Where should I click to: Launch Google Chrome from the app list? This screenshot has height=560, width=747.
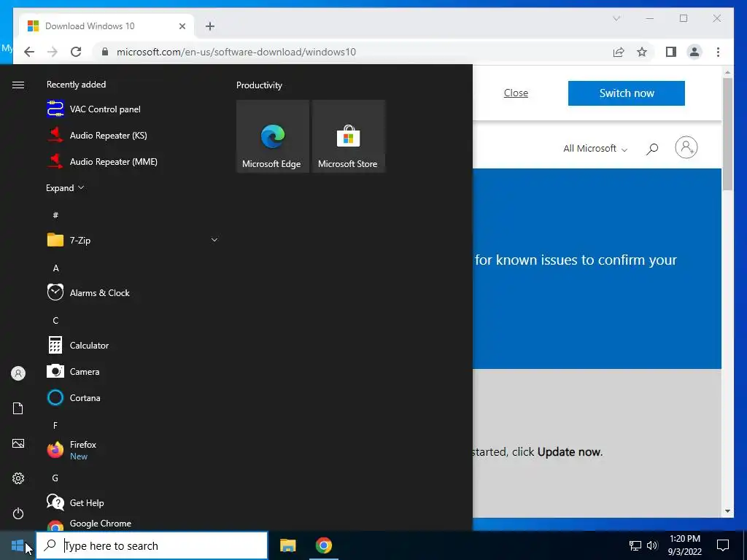[x=133, y=524]
